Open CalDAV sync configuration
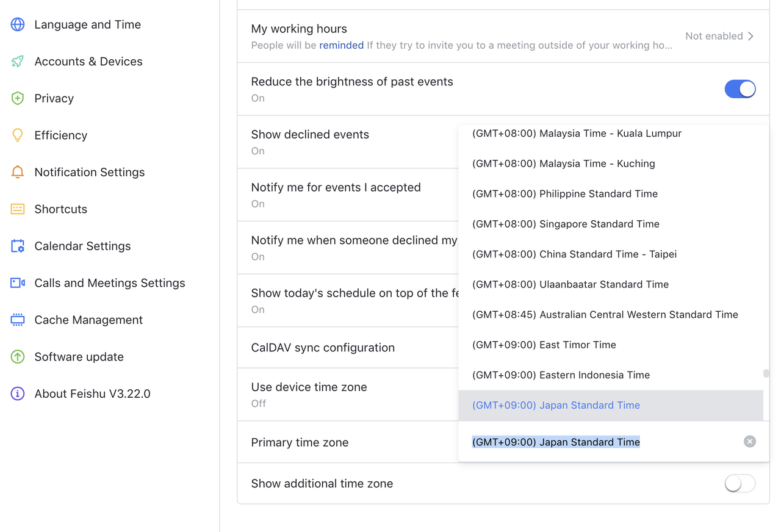Screen dimensions: 781x532 coord(348,348)
